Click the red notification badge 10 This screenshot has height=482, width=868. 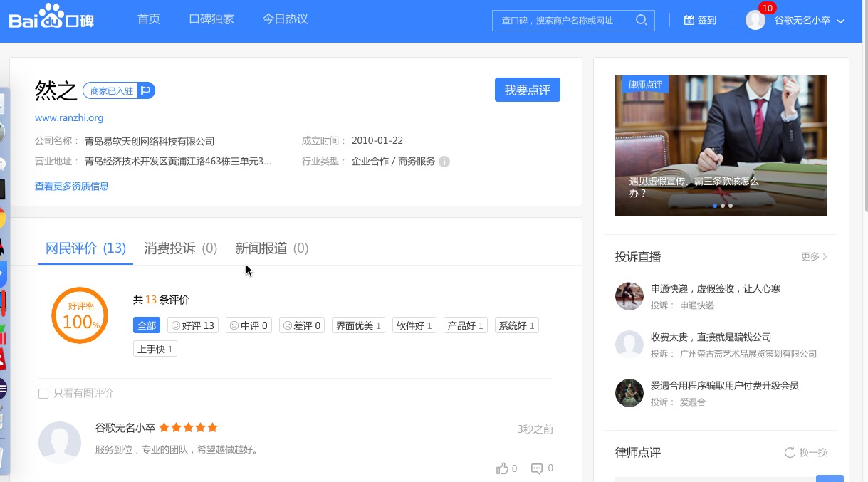tap(767, 8)
